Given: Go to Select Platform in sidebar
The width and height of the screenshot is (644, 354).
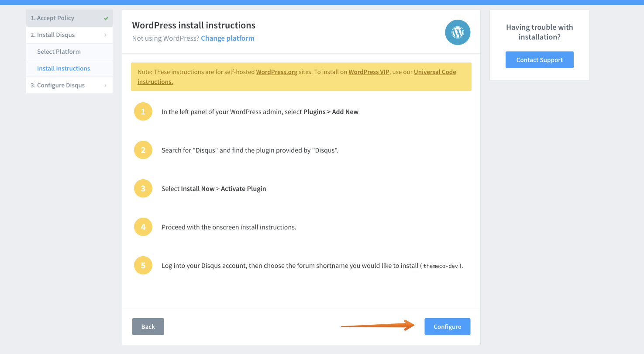Looking at the screenshot, I should (x=69, y=52).
